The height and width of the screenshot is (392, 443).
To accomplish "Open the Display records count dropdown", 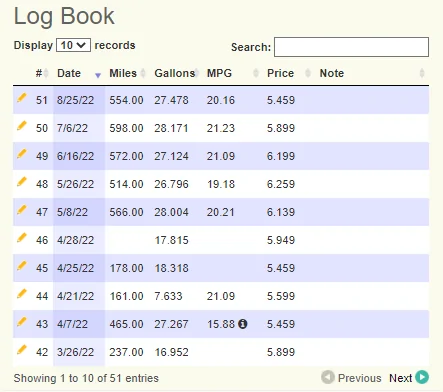I will 73,45.
